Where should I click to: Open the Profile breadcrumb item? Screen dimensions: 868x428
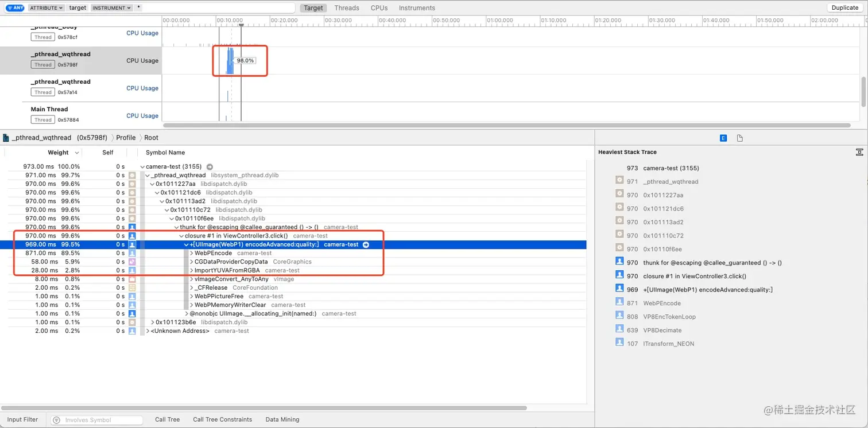126,138
